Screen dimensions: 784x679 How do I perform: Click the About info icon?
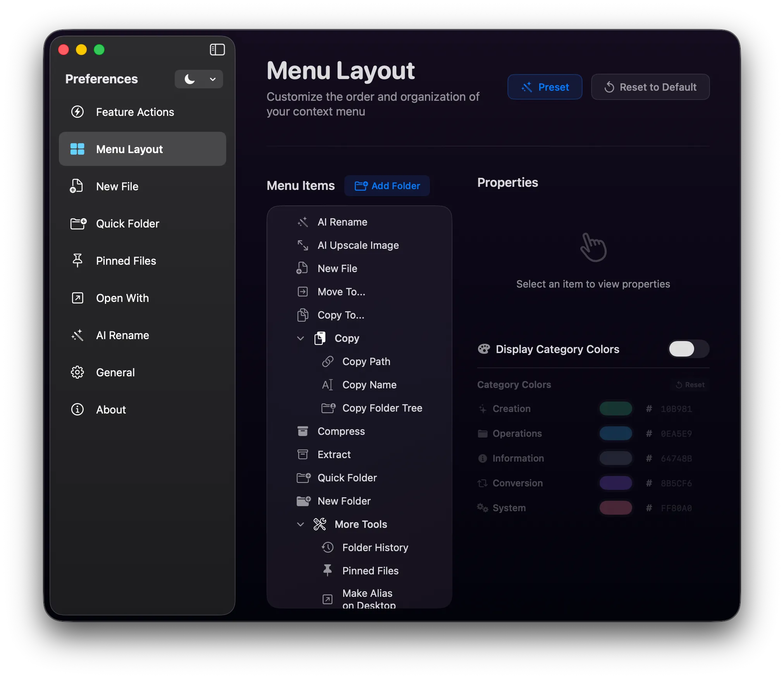tap(77, 410)
